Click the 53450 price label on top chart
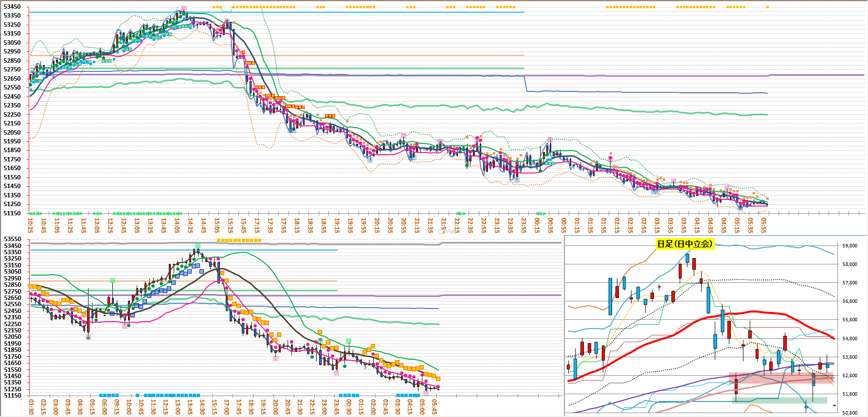Viewport: 868px width, 417px height. (x=12, y=7)
